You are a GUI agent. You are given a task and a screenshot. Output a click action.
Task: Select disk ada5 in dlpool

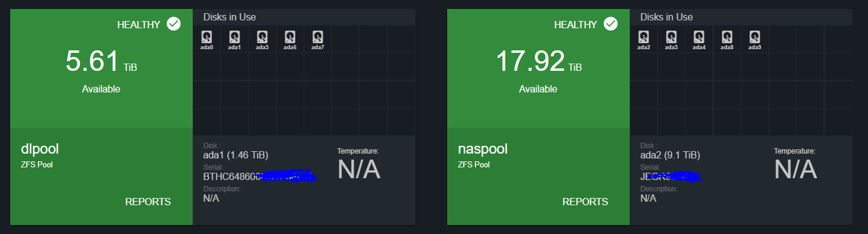coord(262,40)
